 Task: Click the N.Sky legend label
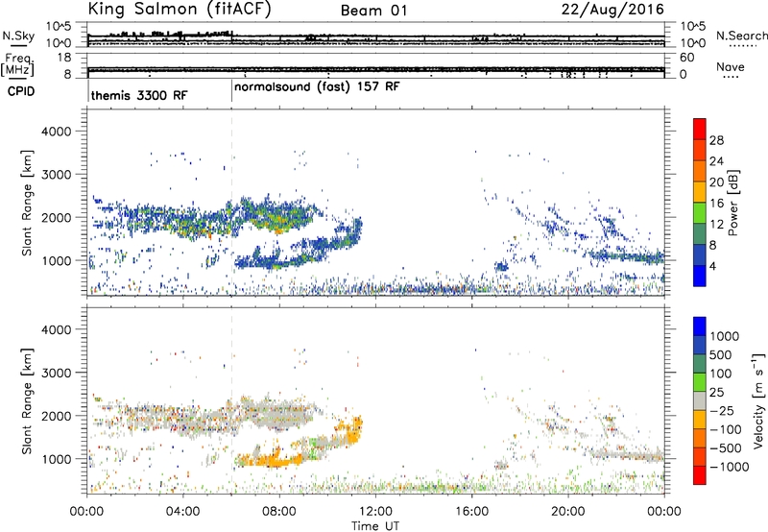click(18, 36)
